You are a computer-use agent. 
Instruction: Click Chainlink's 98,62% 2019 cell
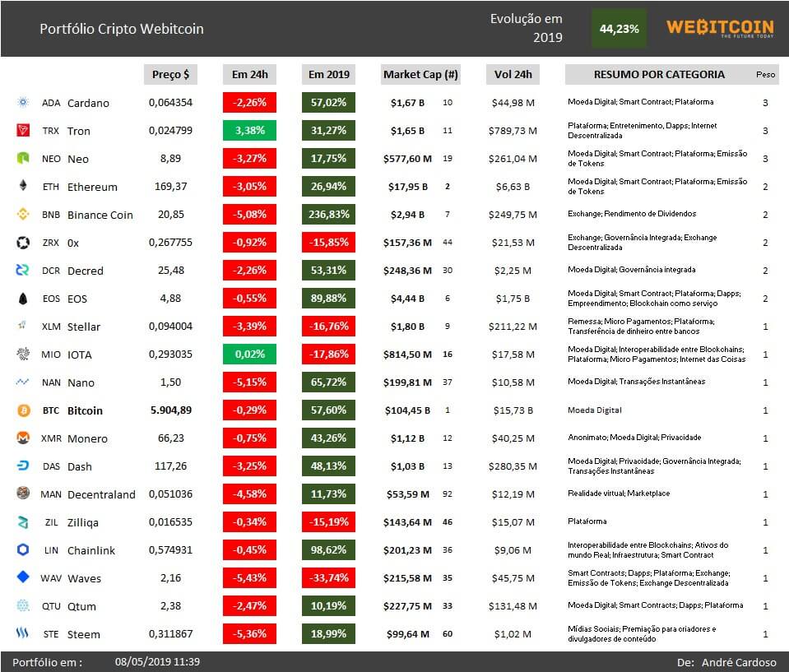coord(328,549)
